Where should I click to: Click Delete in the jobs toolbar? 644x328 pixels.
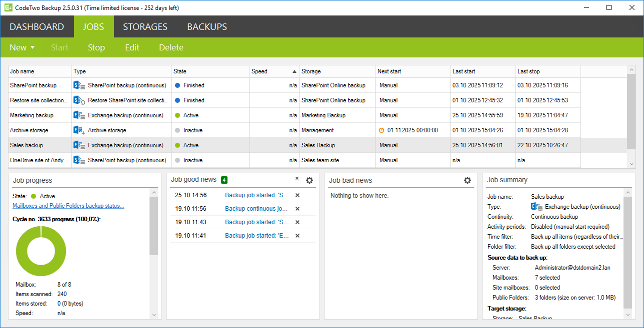click(171, 47)
